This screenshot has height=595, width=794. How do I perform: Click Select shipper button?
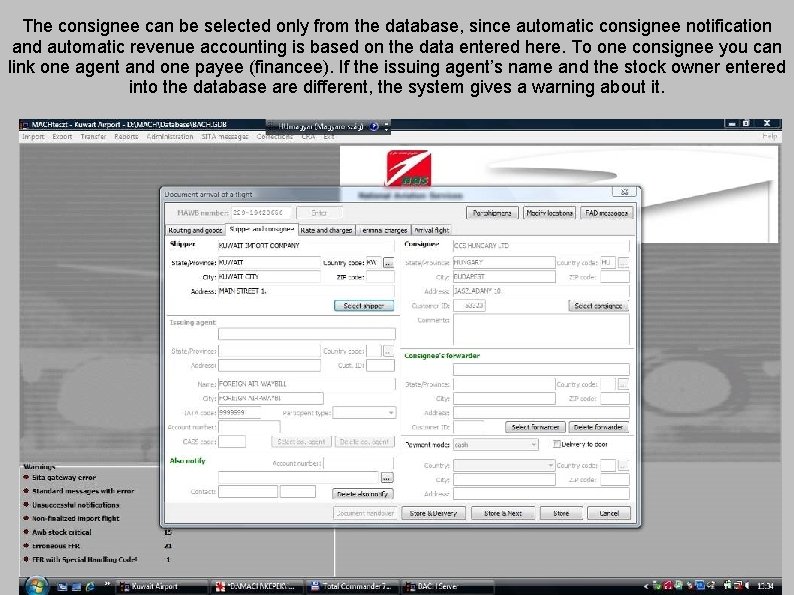pyautogui.click(x=364, y=306)
